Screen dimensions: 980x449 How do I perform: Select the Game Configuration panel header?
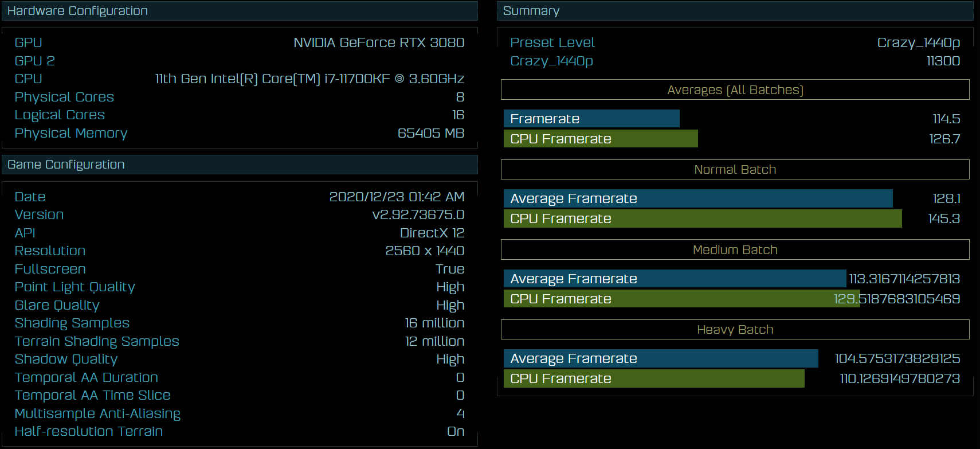pos(66,165)
